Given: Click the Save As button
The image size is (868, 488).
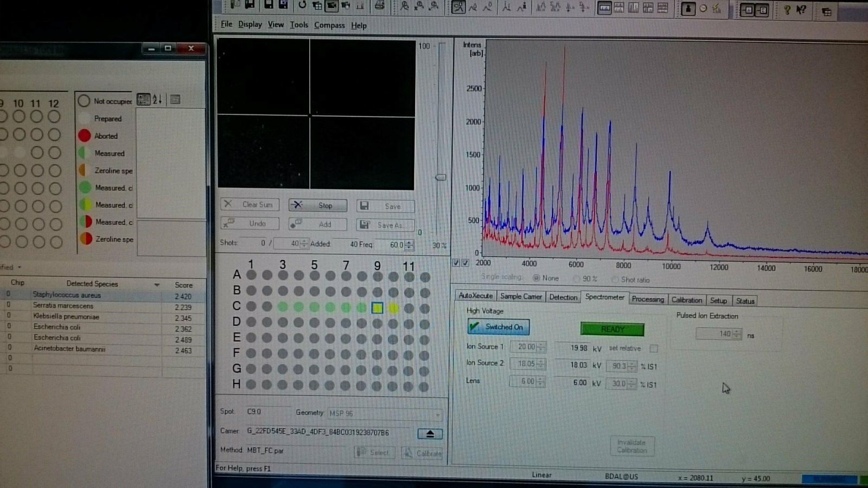Looking at the screenshot, I should pyautogui.click(x=386, y=224).
